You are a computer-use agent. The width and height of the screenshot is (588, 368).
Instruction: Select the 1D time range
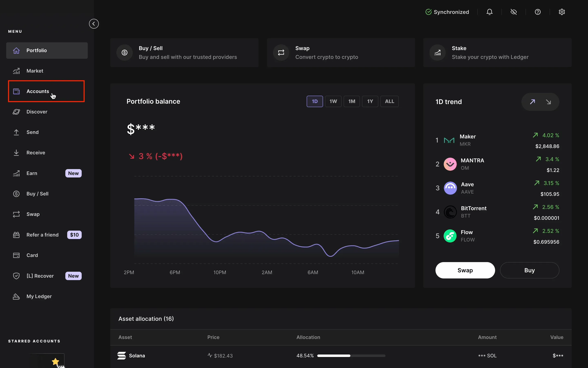(315, 101)
